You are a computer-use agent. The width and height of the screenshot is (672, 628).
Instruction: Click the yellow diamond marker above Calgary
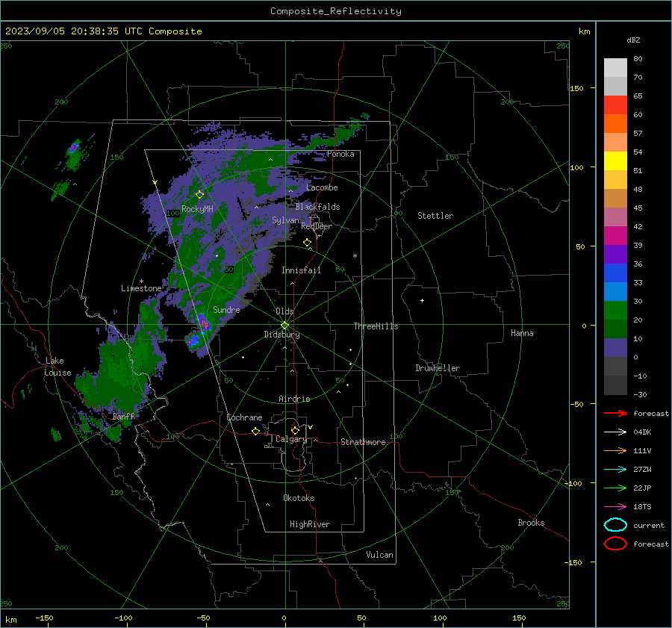295,430
